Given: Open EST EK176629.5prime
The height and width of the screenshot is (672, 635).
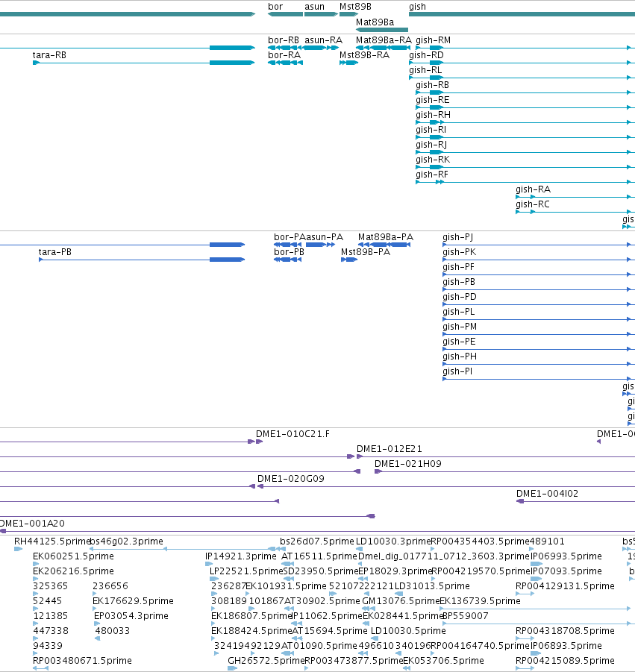Looking at the screenshot, I should (133, 602).
